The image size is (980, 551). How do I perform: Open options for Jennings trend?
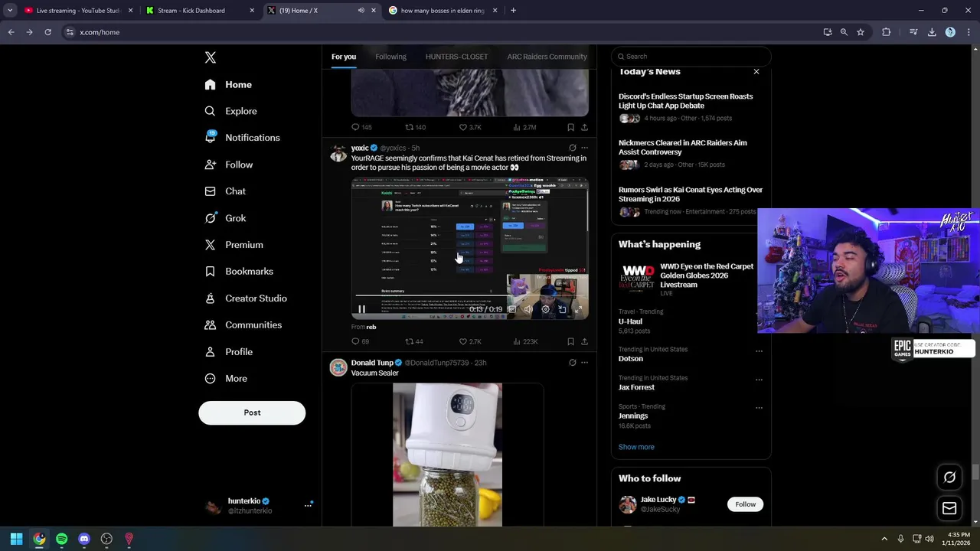[759, 408]
